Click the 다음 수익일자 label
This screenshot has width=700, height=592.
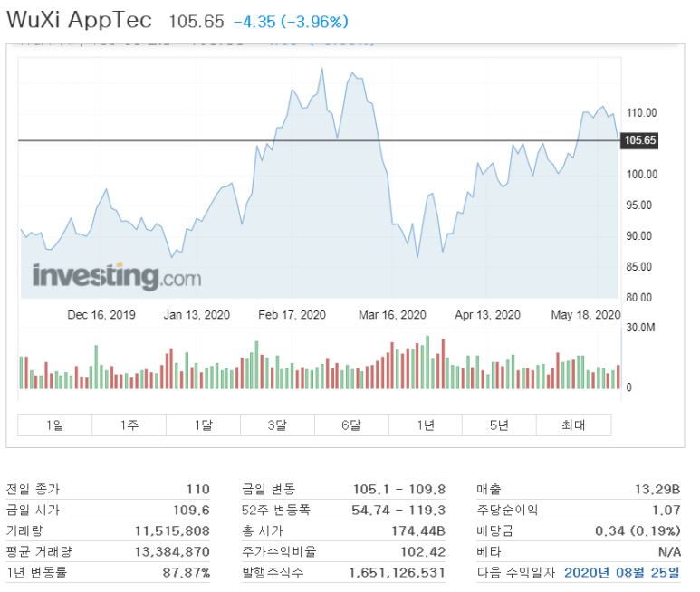tap(515, 572)
